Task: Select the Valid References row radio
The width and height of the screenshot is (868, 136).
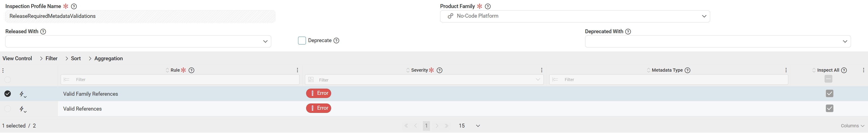Action: pos(7,109)
